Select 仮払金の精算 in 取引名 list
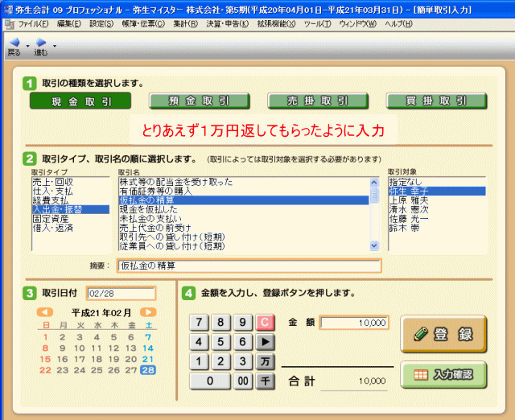This screenshot has width=515, height=420. tap(244, 200)
